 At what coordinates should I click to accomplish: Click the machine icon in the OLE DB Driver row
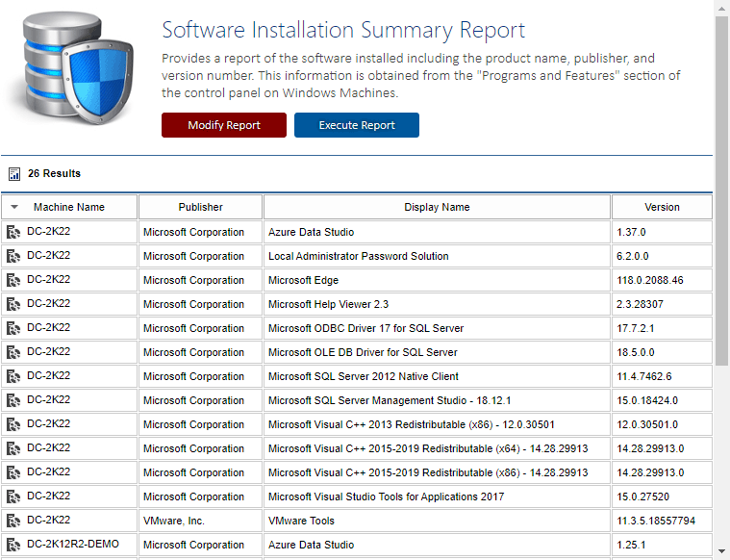tap(13, 352)
